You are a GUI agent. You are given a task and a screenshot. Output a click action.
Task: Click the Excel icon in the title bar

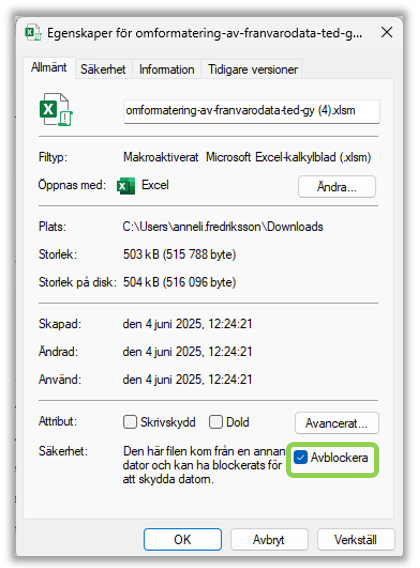tap(33, 33)
